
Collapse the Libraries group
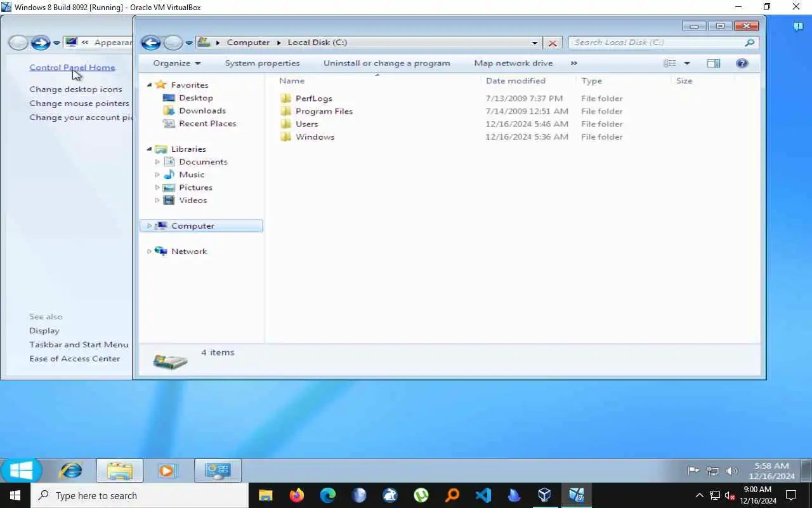[150, 149]
